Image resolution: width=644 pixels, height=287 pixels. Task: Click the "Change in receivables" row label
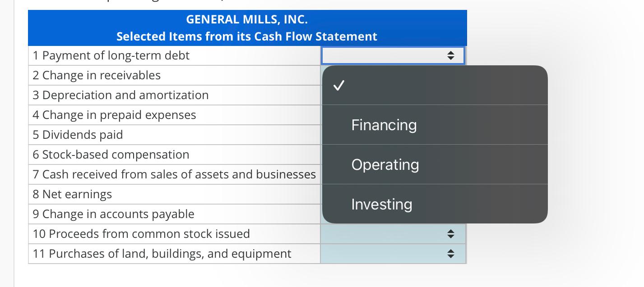click(x=96, y=75)
